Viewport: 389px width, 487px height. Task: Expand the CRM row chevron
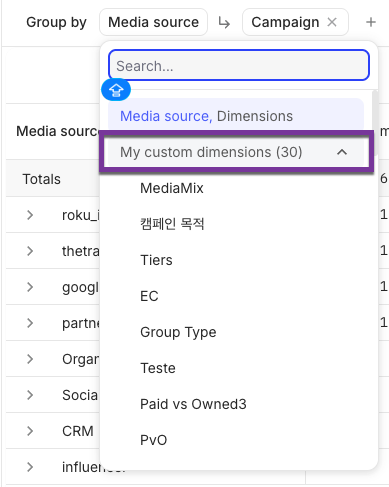[30, 431]
